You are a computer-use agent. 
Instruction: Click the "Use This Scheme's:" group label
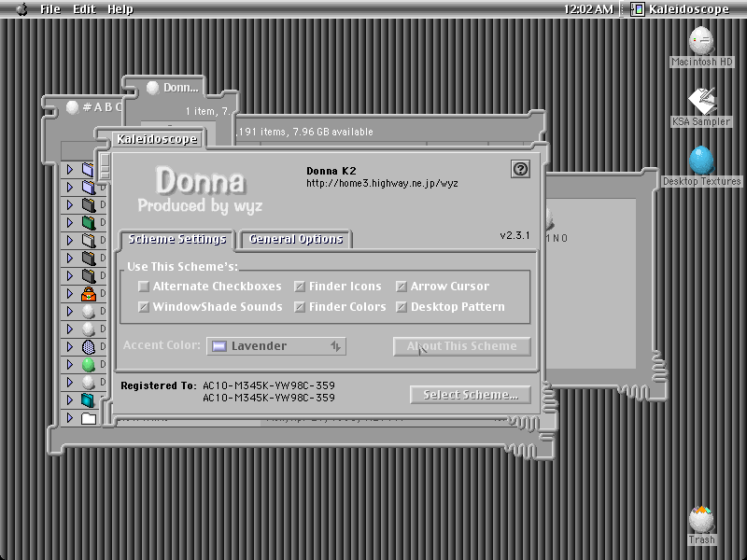click(x=182, y=267)
